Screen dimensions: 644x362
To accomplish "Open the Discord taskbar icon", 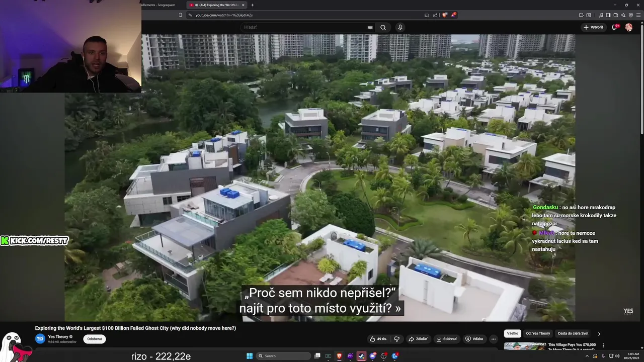I will coord(373,356).
